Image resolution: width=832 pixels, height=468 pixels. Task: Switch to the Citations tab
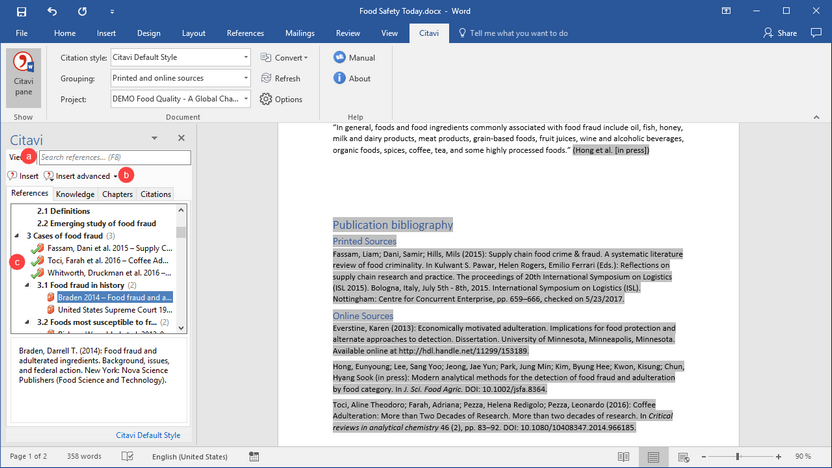pyautogui.click(x=155, y=194)
